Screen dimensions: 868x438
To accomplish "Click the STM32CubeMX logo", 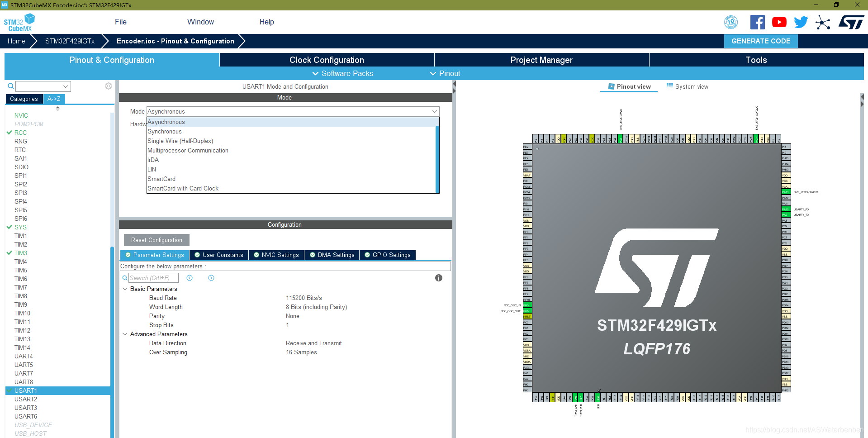I will (19, 22).
